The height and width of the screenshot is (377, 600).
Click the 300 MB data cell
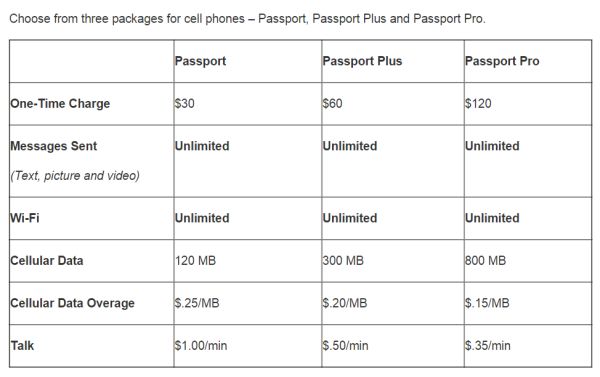coord(343,260)
